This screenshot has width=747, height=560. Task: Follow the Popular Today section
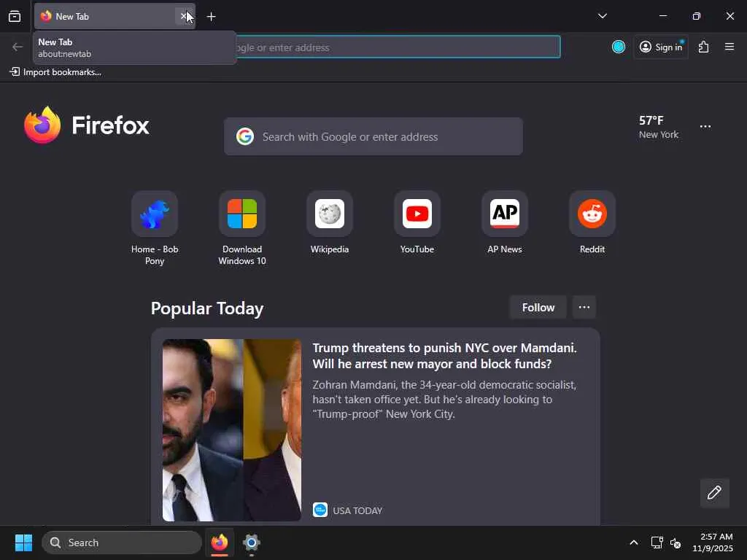(x=538, y=308)
